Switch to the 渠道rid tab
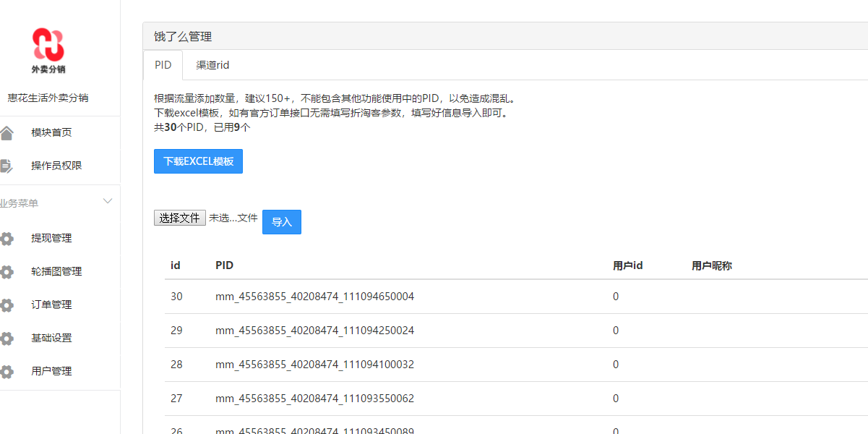This screenshot has height=434, width=868. [x=212, y=65]
